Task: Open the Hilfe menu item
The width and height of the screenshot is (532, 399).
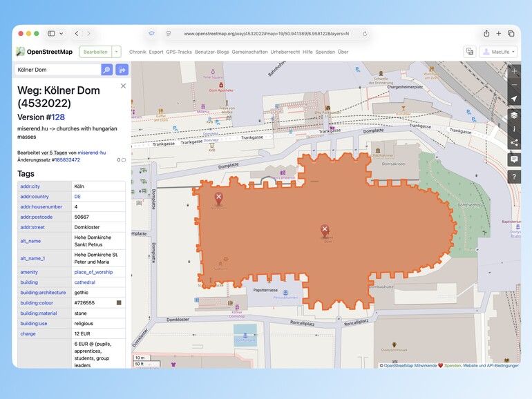Action: coord(307,52)
